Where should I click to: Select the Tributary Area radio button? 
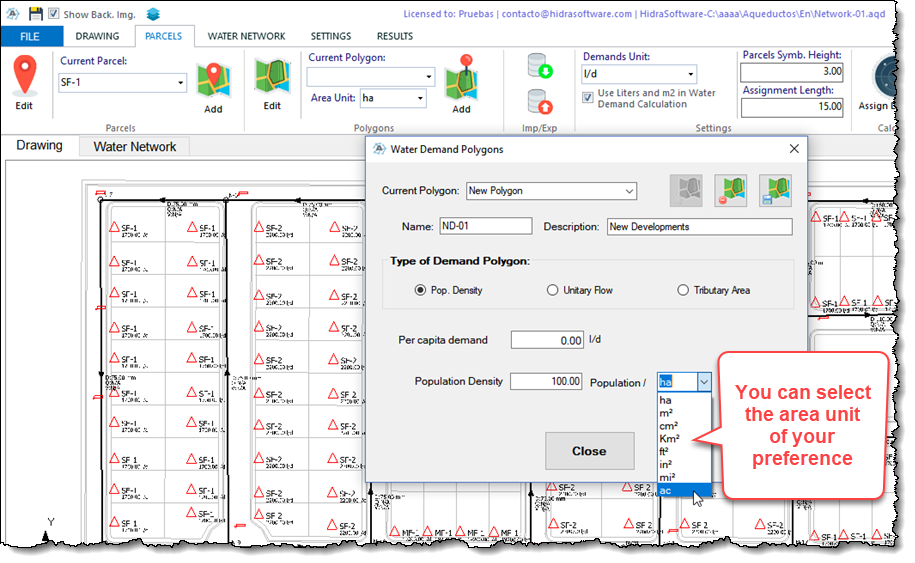684,290
